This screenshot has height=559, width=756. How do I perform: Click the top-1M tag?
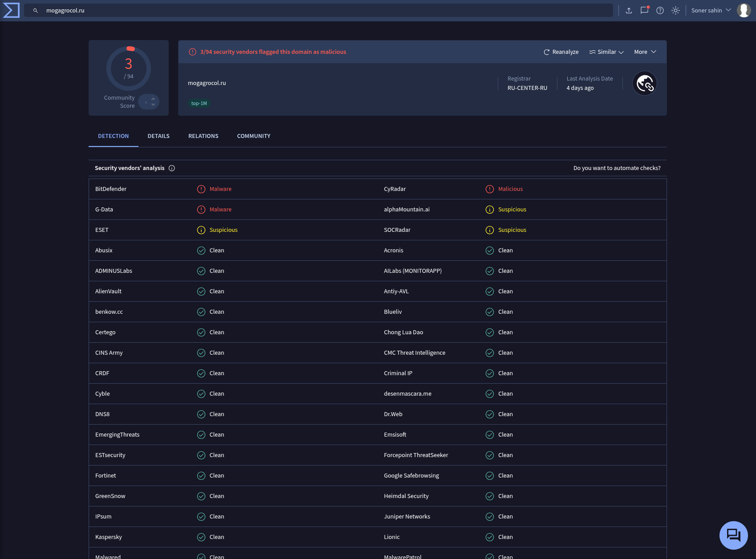coord(199,103)
